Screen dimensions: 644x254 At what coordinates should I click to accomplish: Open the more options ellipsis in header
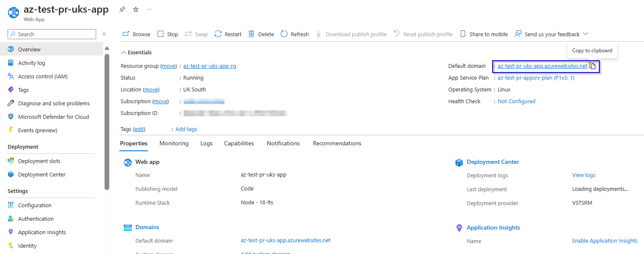point(149,9)
